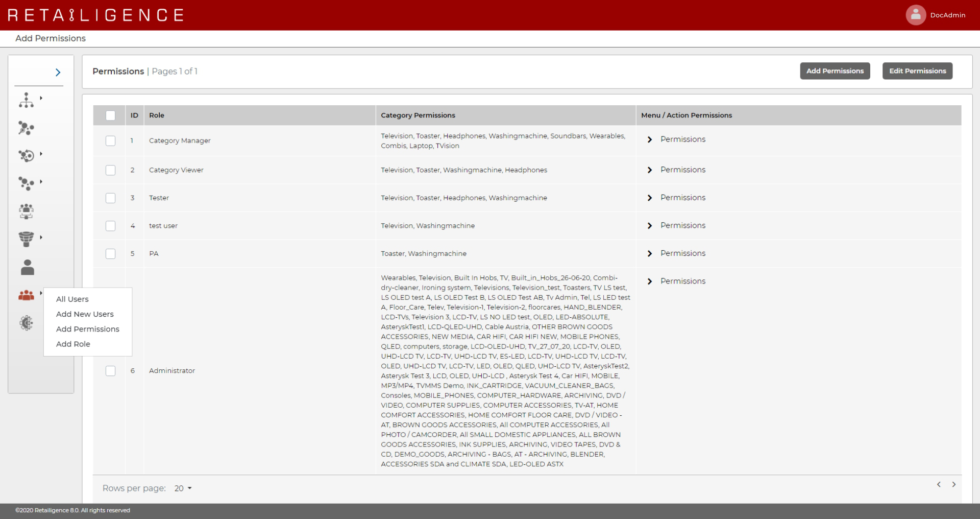Go to previous page with left arrow
Viewport: 980px width, 519px height.
[938, 484]
